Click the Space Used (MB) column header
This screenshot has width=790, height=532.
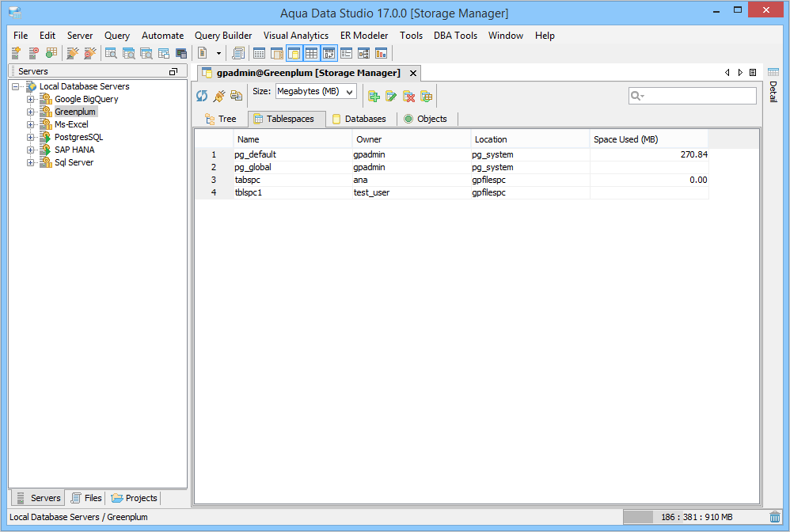coord(649,139)
